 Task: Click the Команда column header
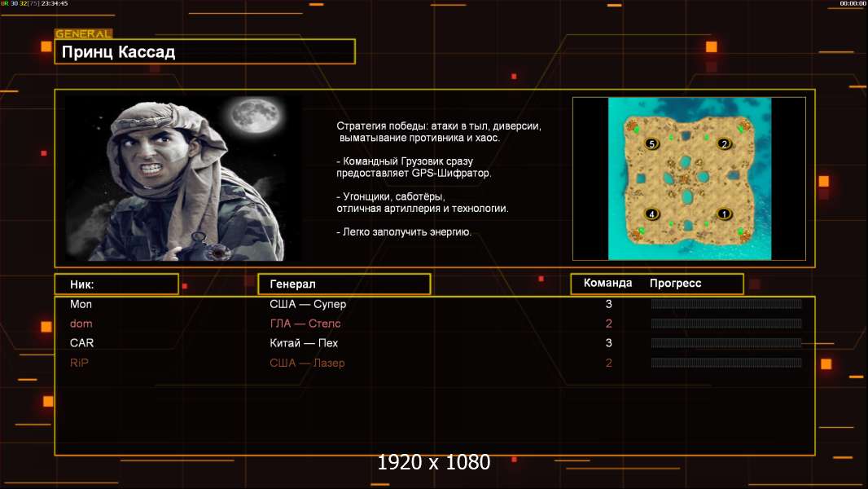(607, 283)
